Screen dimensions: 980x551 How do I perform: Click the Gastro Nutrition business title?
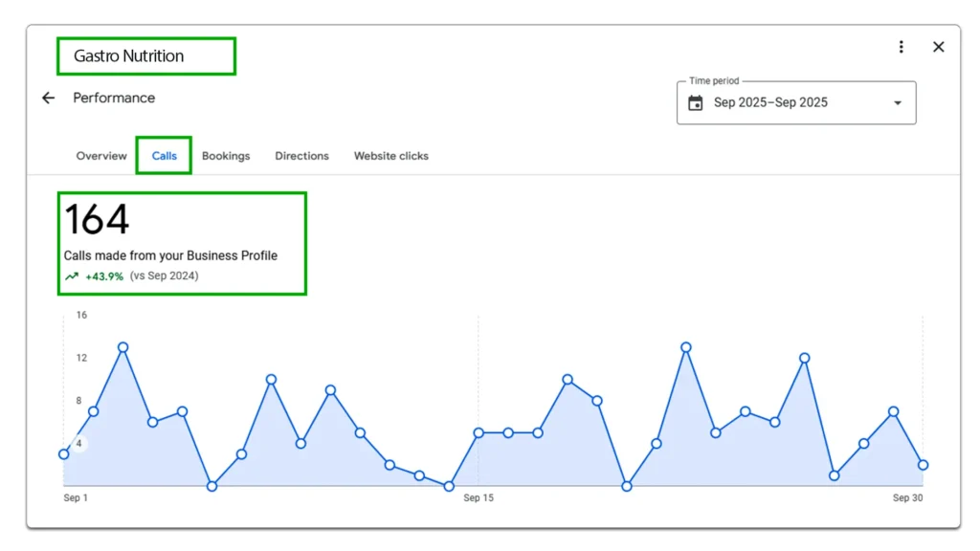tap(128, 56)
